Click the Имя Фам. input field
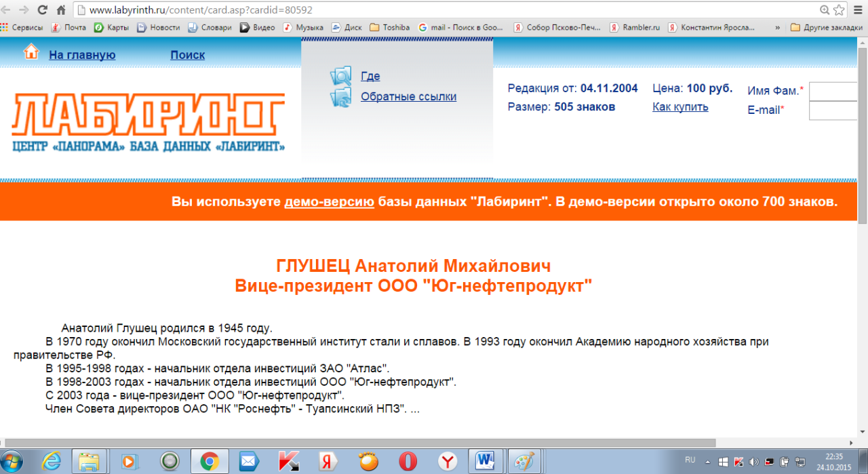The width and height of the screenshot is (868, 474). [834, 91]
